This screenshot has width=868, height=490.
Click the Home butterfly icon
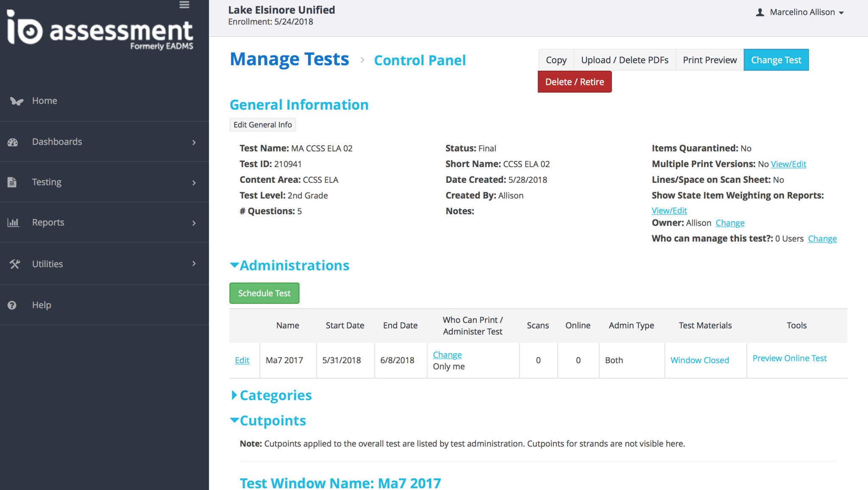point(17,101)
